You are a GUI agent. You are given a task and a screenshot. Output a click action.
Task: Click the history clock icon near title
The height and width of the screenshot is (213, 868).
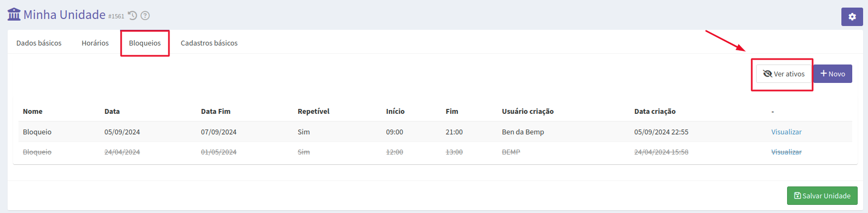click(x=133, y=16)
